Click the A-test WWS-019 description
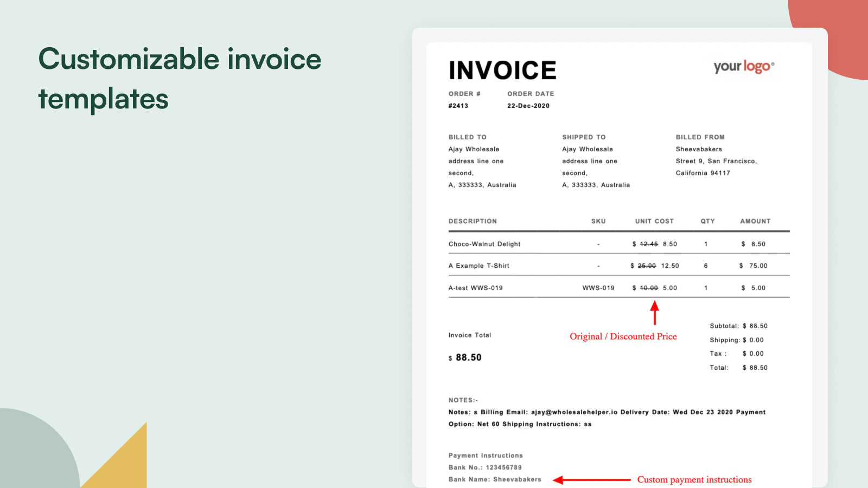Image resolution: width=868 pixels, height=488 pixels. [x=475, y=288]
